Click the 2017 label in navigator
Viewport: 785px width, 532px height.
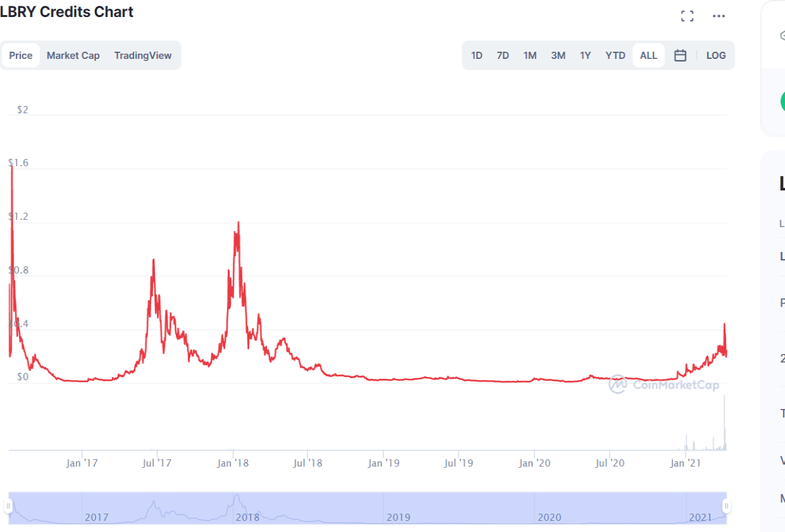tap(96, 517)
